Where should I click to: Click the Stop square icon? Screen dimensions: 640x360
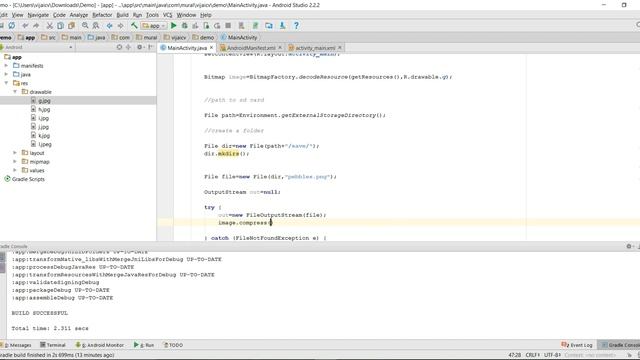(228, 25)
